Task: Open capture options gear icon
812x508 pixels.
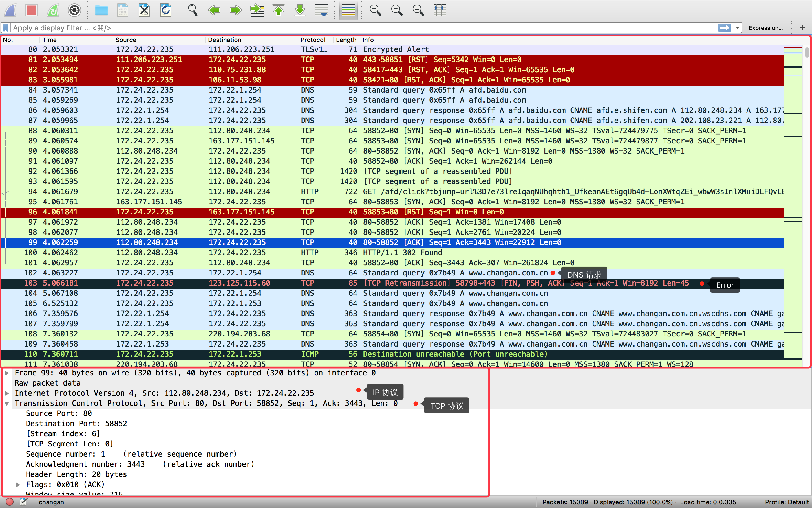Action: (x=74, y=10)
